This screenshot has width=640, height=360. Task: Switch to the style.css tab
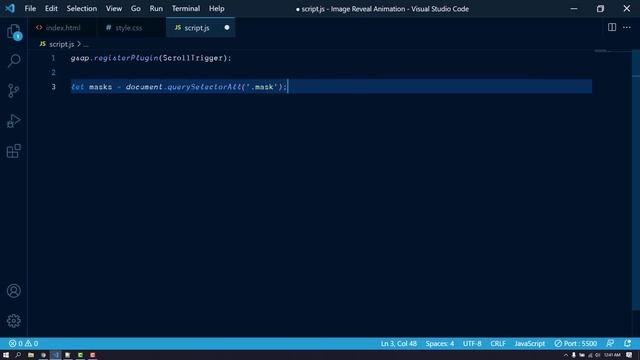pos(131,28)
